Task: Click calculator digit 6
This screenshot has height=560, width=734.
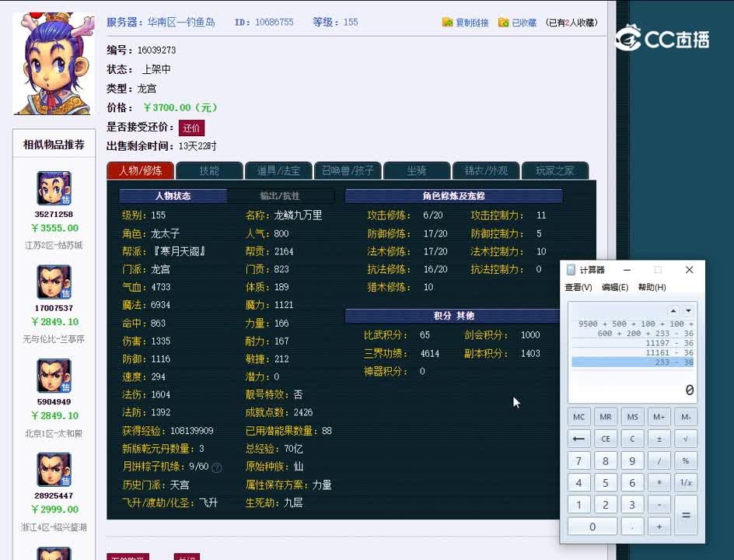Action: (632, 482)
